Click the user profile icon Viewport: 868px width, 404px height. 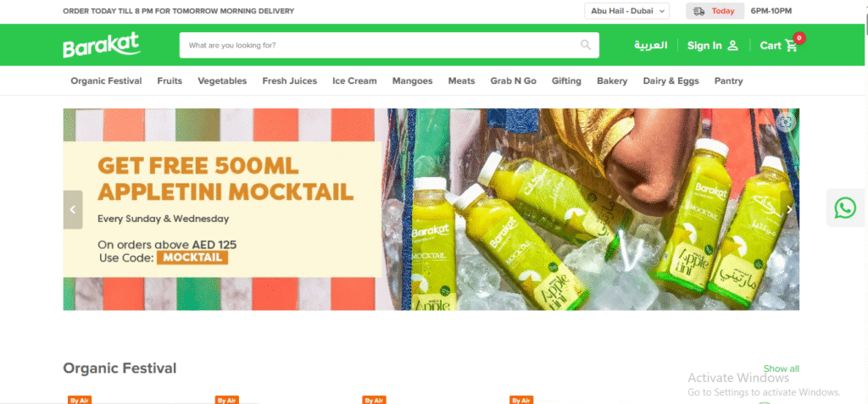point(733,46)
